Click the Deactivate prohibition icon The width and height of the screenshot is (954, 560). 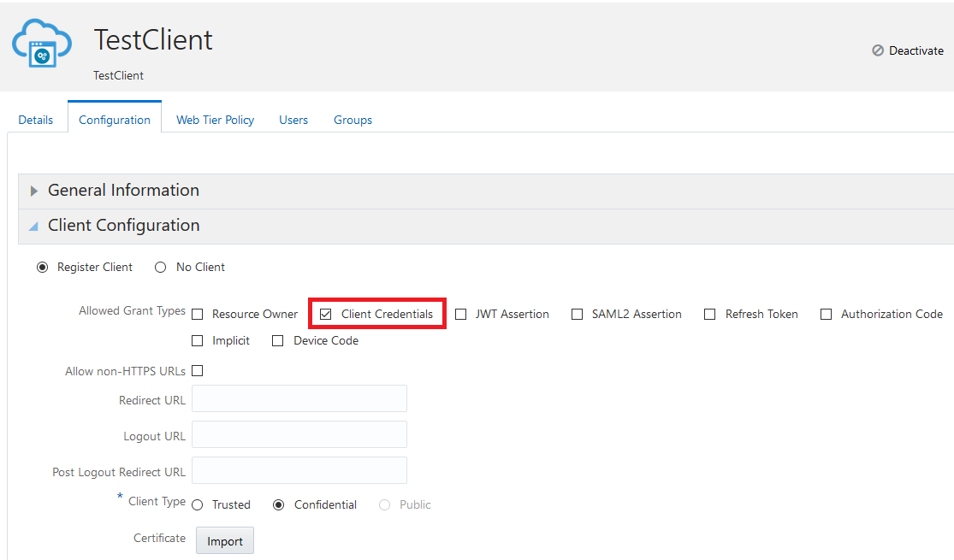click(x=878, y=50)
